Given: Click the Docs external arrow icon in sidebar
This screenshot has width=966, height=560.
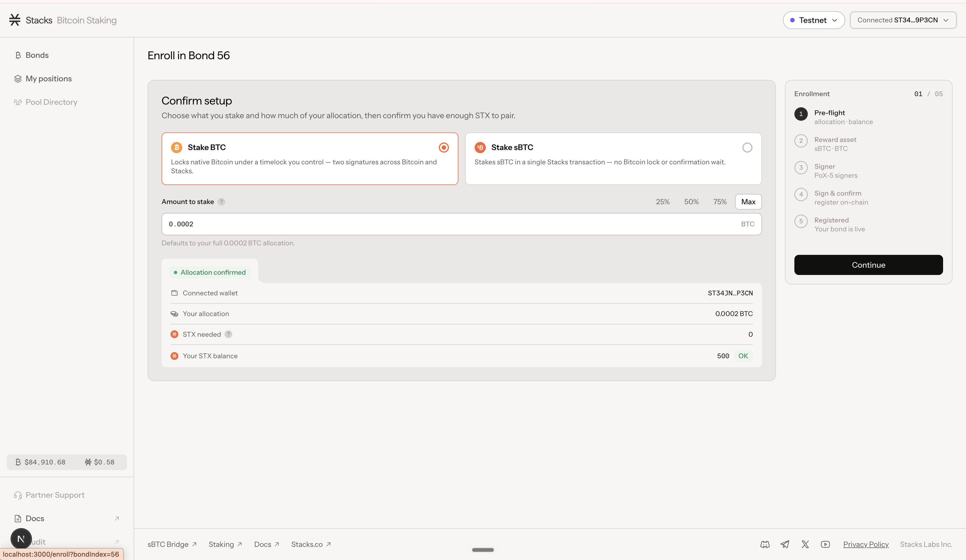Looking at the screenshot, I should 117,519.
